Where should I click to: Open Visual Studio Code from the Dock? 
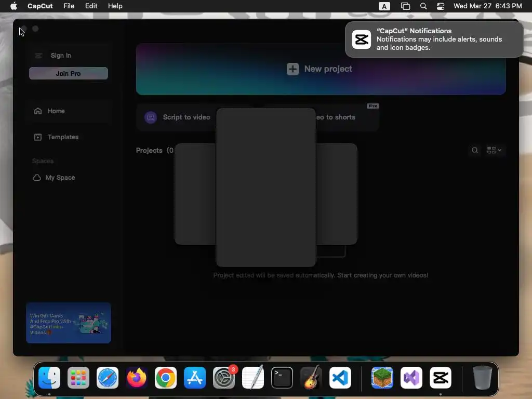click(x=340, y=378)
